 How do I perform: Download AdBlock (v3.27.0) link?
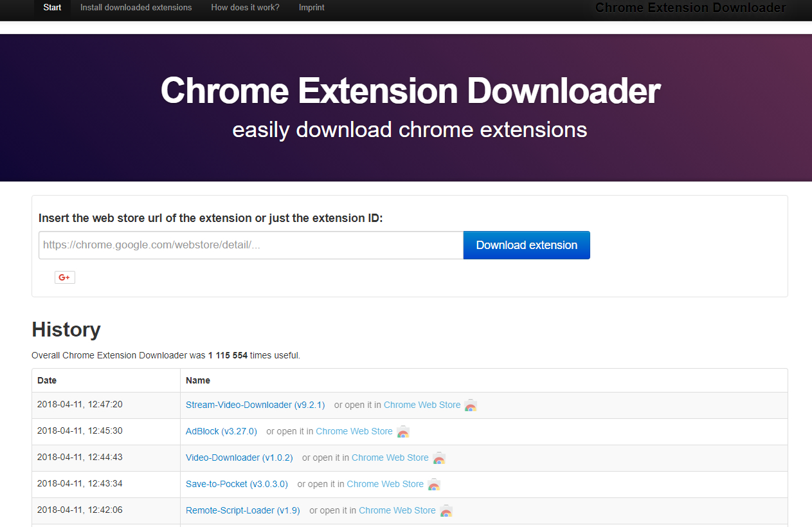221,431
